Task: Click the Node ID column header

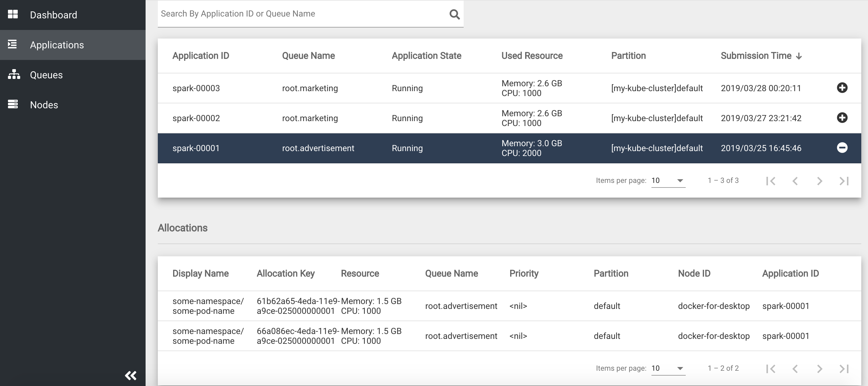Action: pyautogui.click(x=694, y=273)
